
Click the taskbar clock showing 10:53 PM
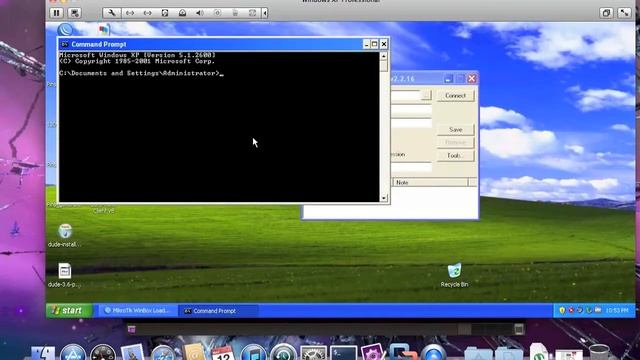coord(617,311)
